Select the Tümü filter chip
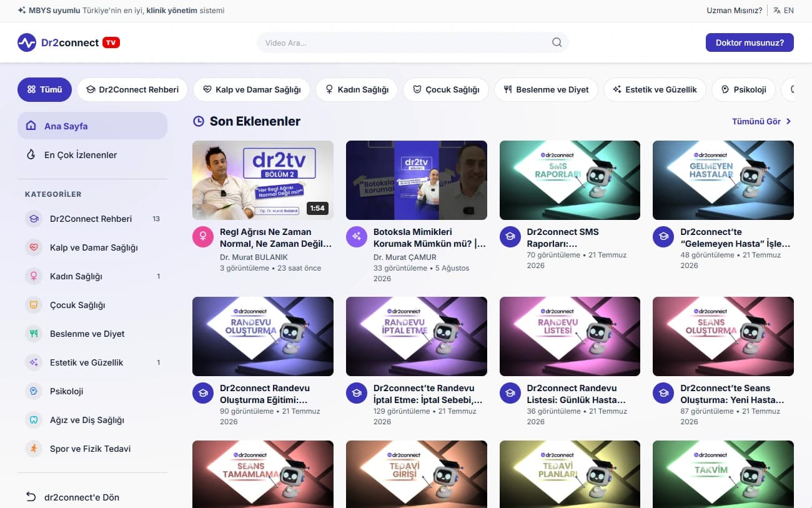 (x=44, y=89)
